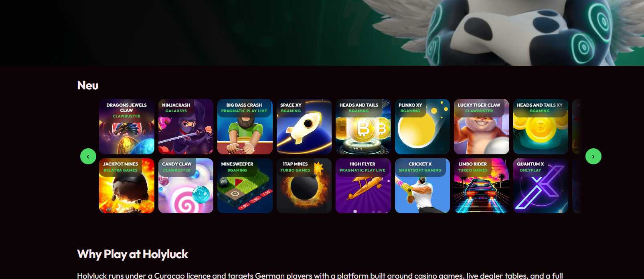Open the Dragons Jewels Claw game tile
The height and width of the screenshot is (279, 644).
[x=127, y=127]
